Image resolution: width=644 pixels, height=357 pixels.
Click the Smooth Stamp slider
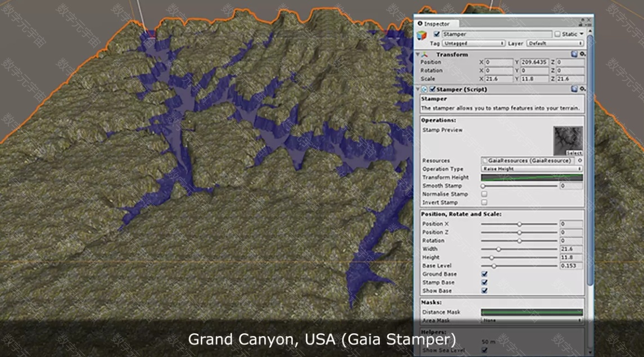[x=520, y=186]
